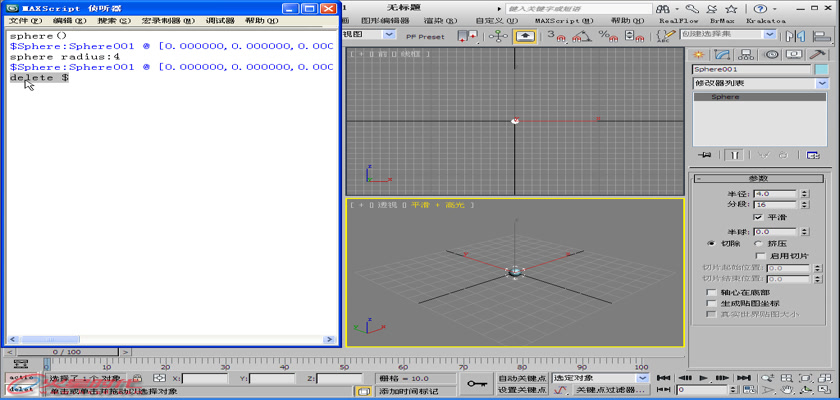Click the 关键点过滤器 key filters button
The height and width of the screenshot is (400, 840).
(611, 390)
